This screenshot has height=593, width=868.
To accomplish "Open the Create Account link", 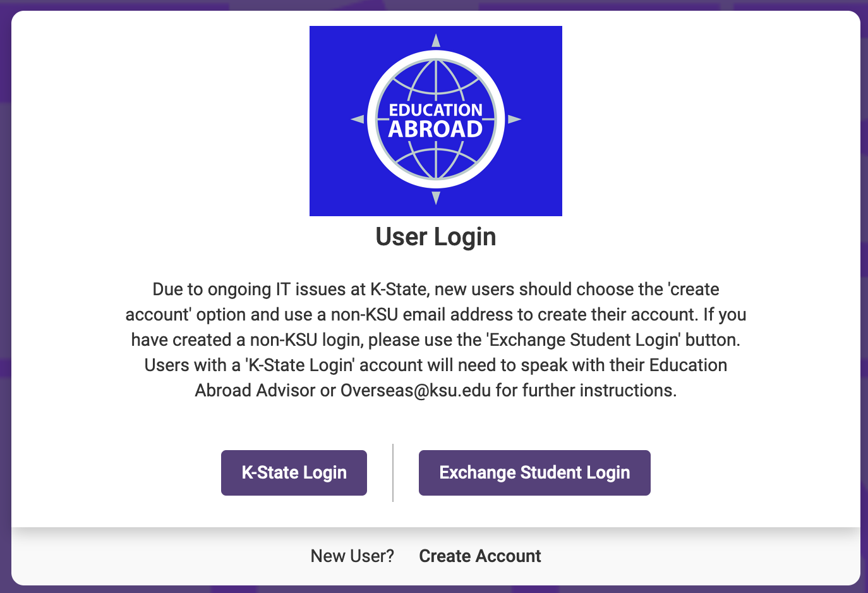I will tap(479, 556).
